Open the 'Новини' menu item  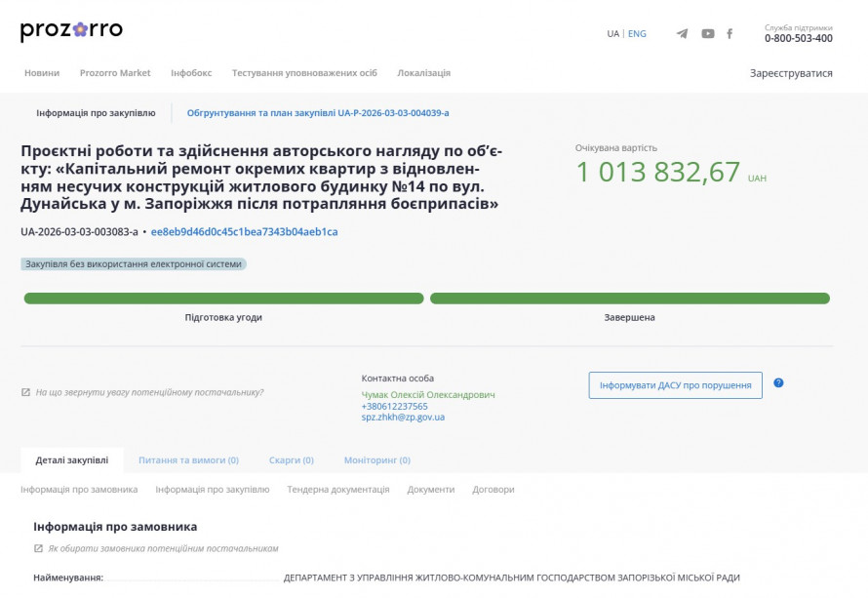42,72
